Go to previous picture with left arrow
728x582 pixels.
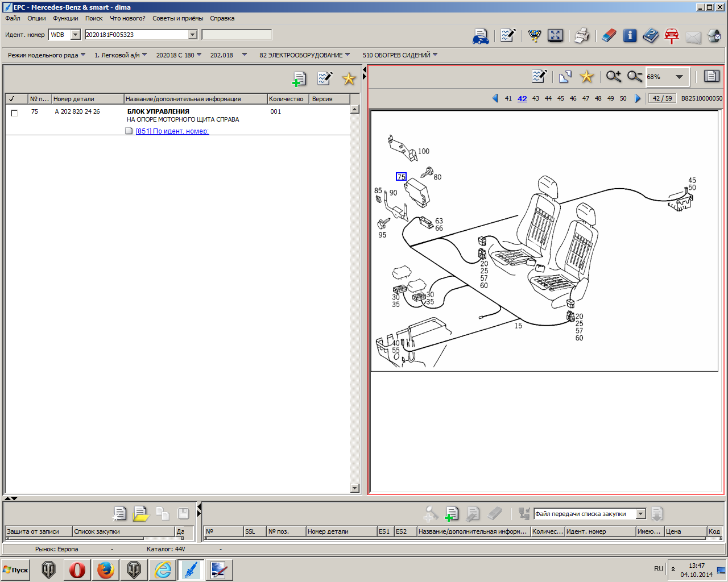click(495, 98)
